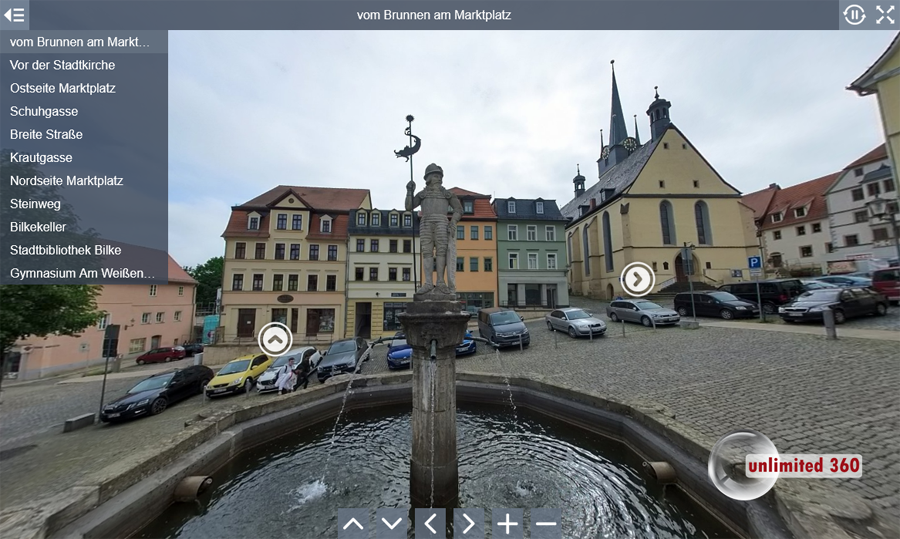Switch to the Krautgasse panorama
Viewport: 900px width, 539px height.
point(41,157)
